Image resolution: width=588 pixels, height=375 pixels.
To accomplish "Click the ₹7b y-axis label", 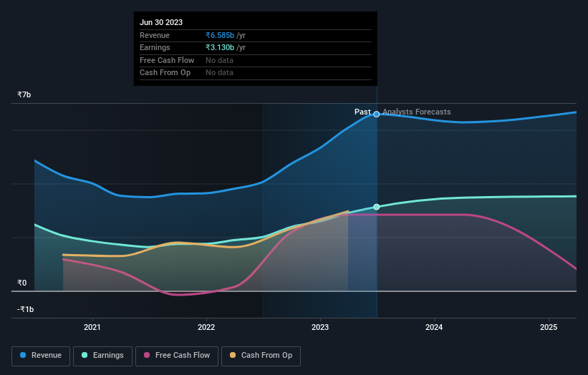I will coord(24,94).
